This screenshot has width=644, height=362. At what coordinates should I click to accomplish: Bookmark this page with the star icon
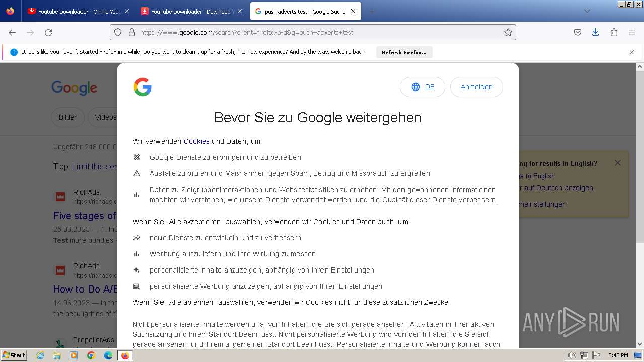click(508, 32)
